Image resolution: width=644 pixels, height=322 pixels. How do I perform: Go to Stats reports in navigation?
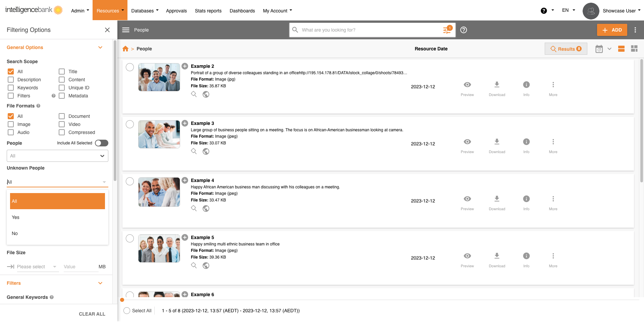pos(208,11)
